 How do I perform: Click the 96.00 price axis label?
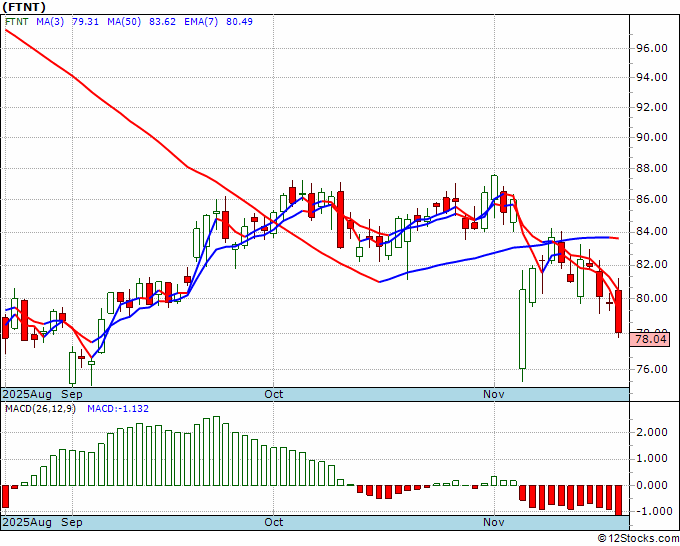[652, 48]
